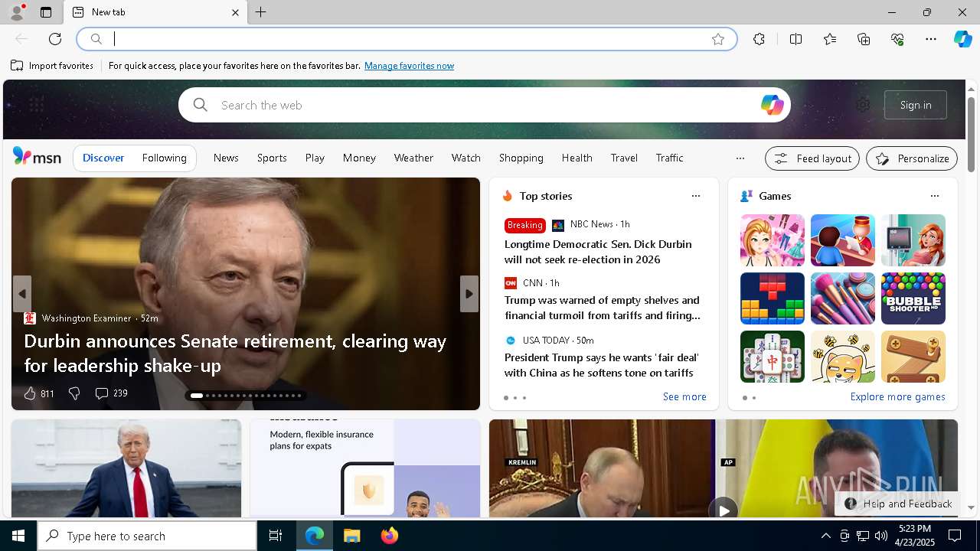The height and width of the screenshot is (551, 980).
Task: Open the Manage favorites now link
Action: (409, 66)
